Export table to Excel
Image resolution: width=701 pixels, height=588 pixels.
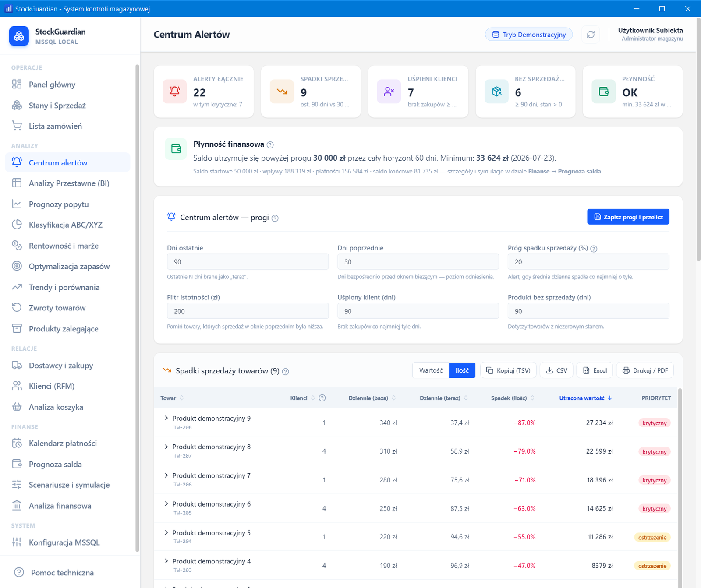[595, 370]
